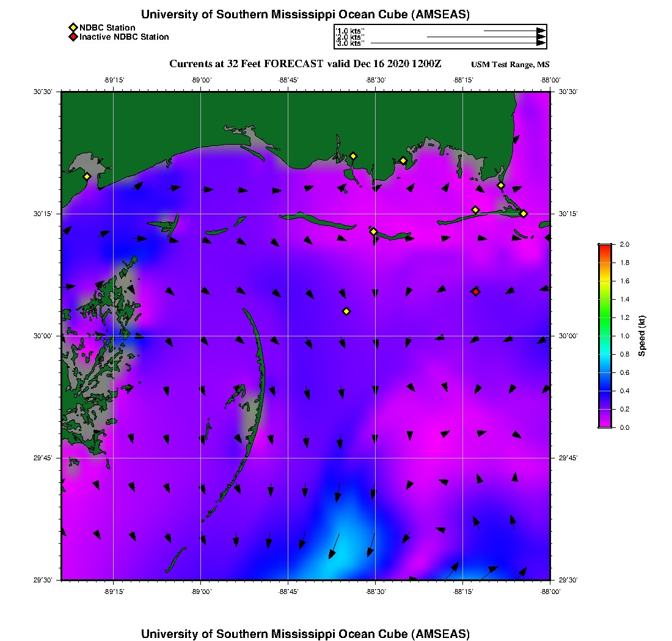Viewport: 672px width, 641px height.
Task: Click the 'Speed (kt)' colorbar label
Action: 641,336
